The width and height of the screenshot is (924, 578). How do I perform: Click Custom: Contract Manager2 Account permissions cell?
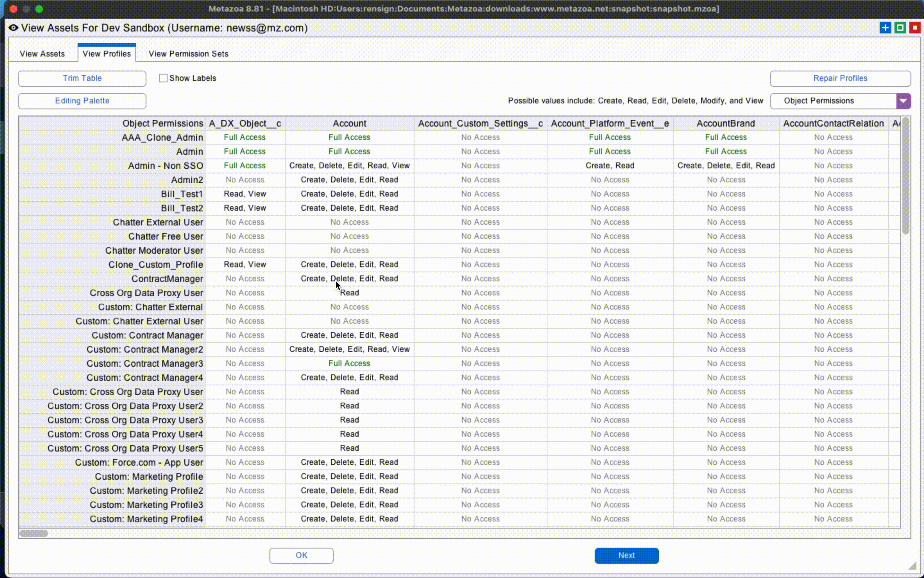tap(349, 349)
